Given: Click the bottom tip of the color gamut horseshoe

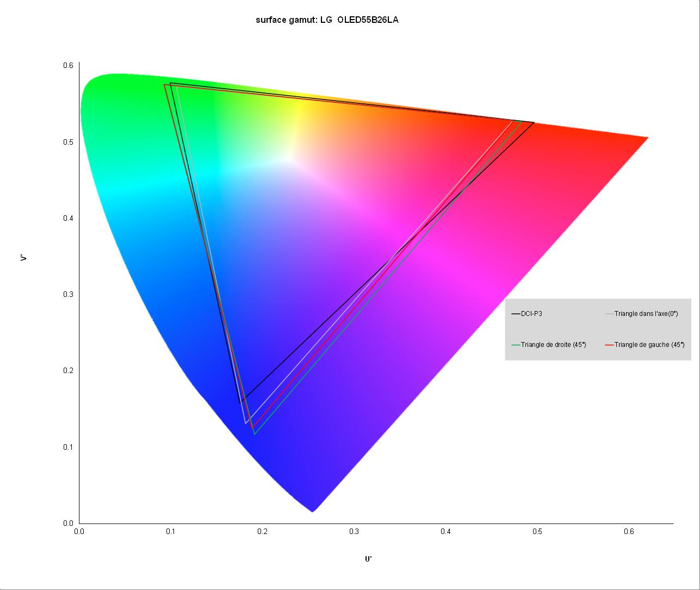Looking at the screenshot, I should 312,511.
